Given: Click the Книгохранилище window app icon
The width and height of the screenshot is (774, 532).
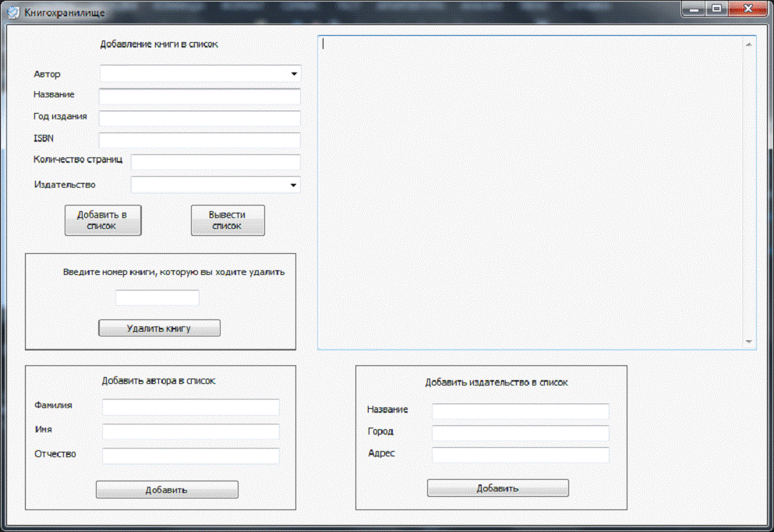Looking at the screenshot, I should (13, 12).
